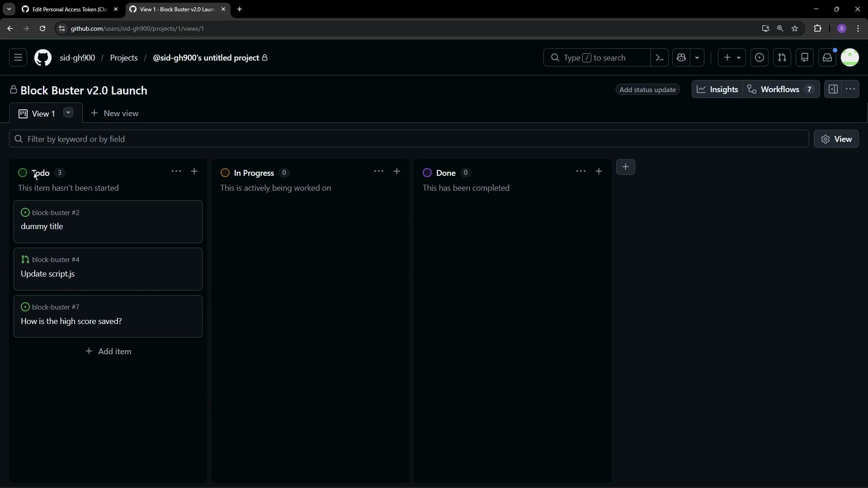The height and width of the screenshot is (488, 868).
Task: Open the dummy title card
Action: pyautogui.click(x=108, y=222)
